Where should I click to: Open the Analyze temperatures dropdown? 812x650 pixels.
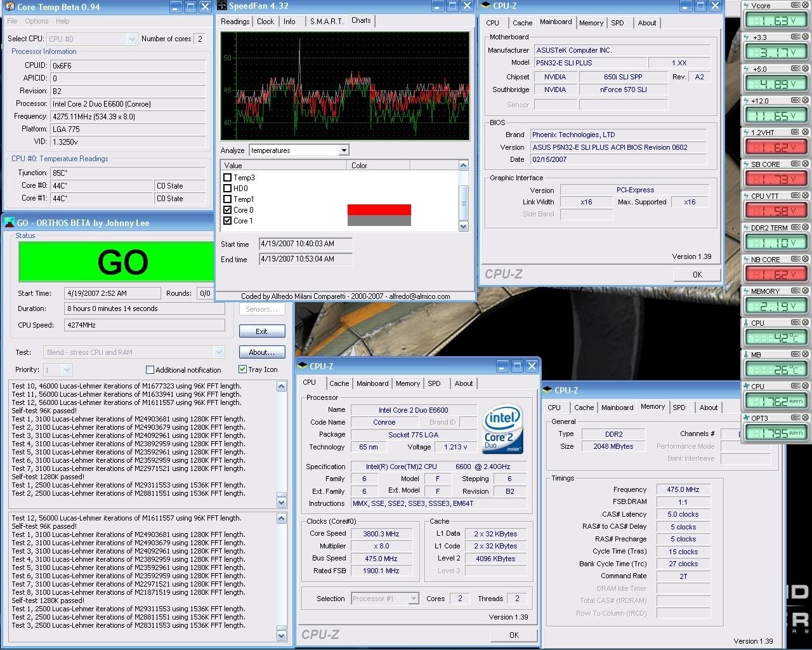[343, 150]
